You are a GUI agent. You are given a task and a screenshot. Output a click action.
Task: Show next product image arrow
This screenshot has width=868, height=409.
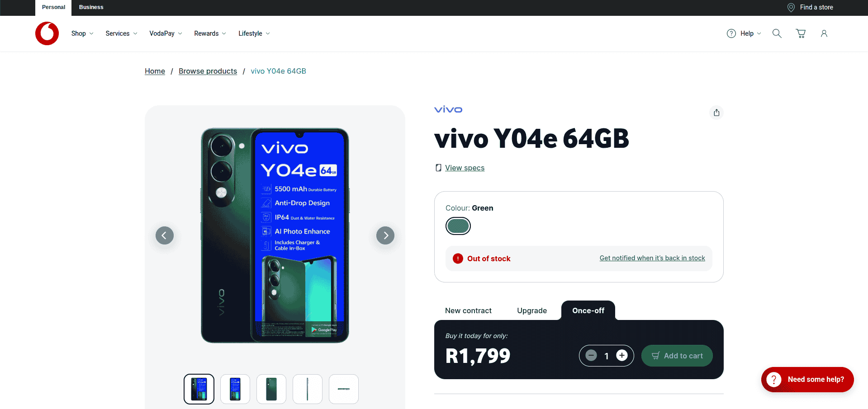(385, 235)
